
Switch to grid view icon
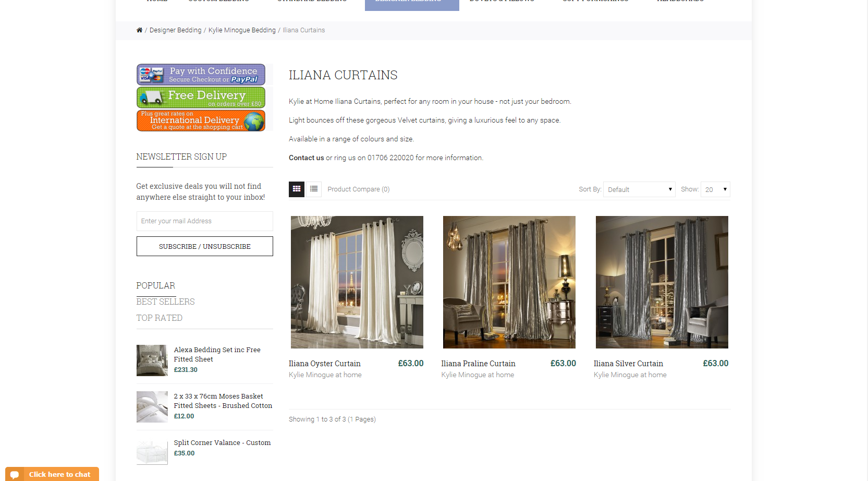[x=297, y=189]
